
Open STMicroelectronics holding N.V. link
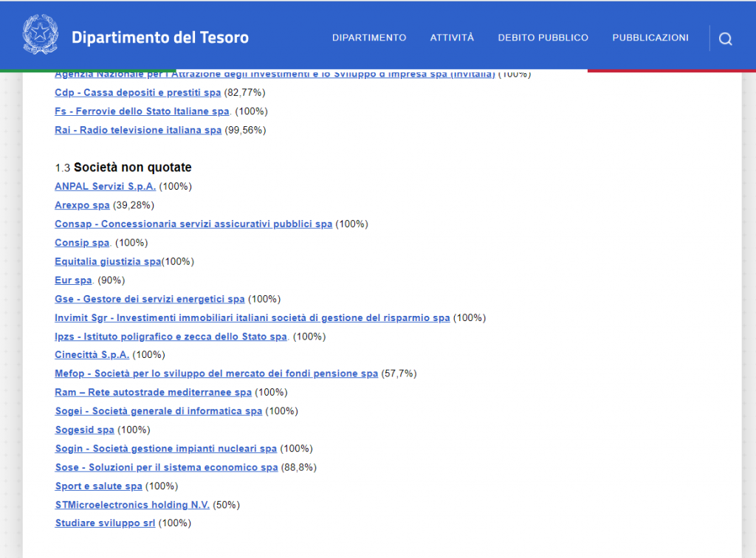pos(133,505)
